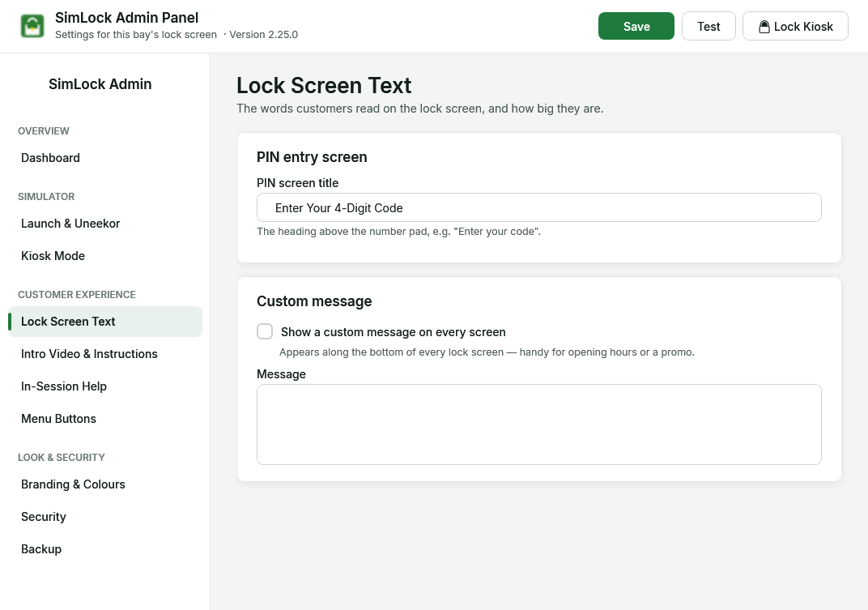Click 'The words customers read' description text
Viewport: 868px width, 610px height.
[x=419, y=109]
